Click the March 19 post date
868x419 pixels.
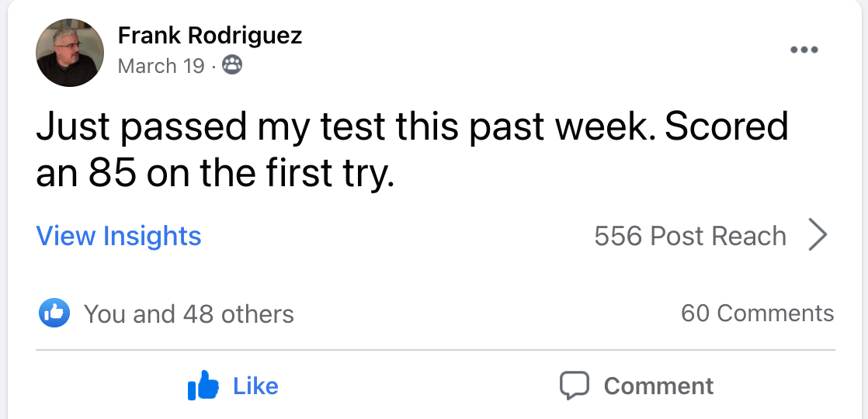(x=161, y=66)
